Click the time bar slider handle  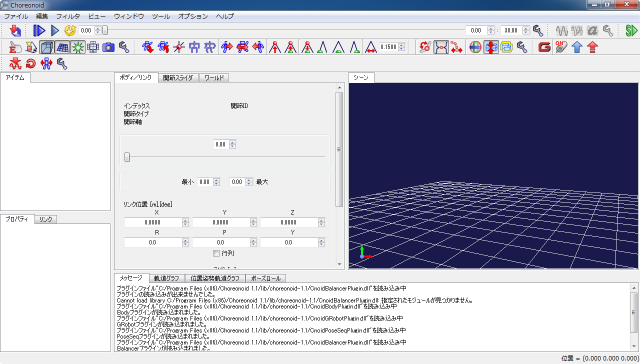(x=105, y=31)
